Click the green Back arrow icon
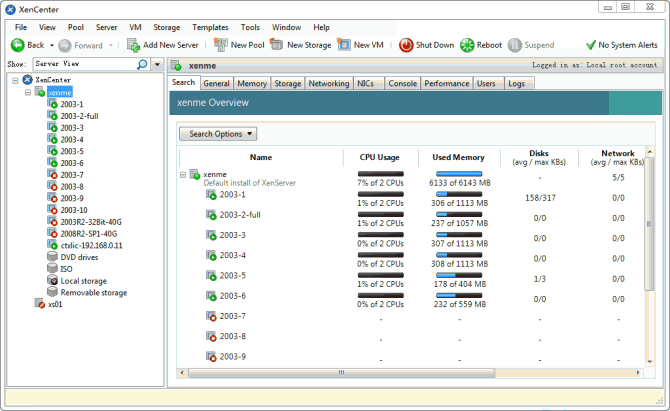670x411 pixels. pyautogui.click(x=18, y=45)
